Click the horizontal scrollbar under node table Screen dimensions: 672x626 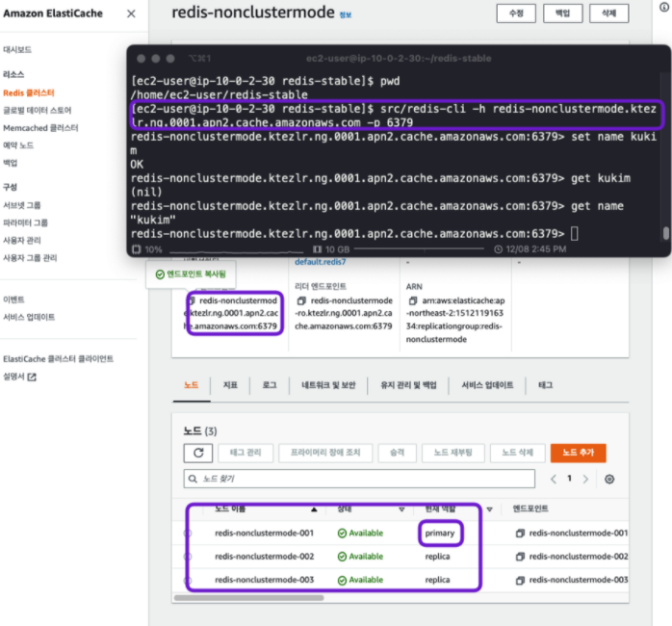coord(249,598)
